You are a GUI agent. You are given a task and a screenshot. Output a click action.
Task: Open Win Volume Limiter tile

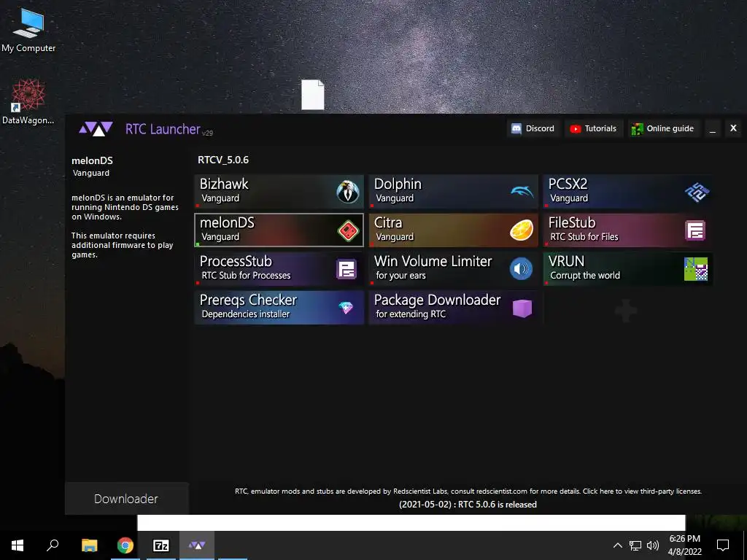[x=453, y=268]
